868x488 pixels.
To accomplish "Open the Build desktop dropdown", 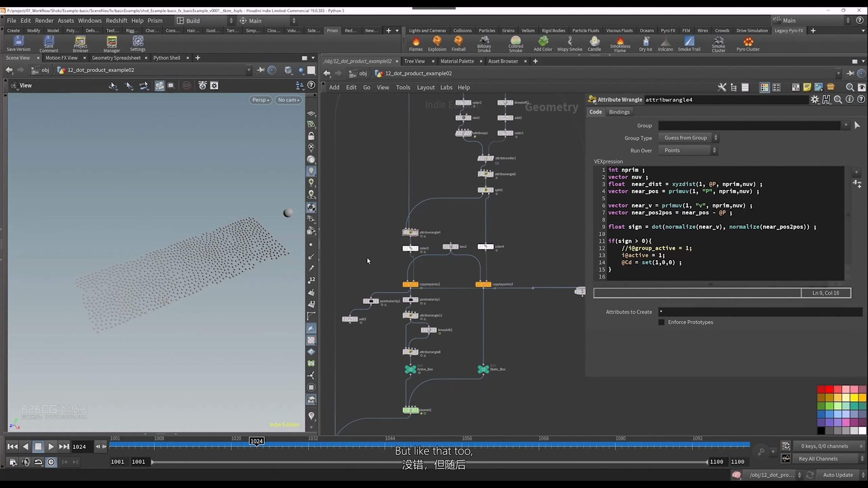I will (x=205, y=21).
